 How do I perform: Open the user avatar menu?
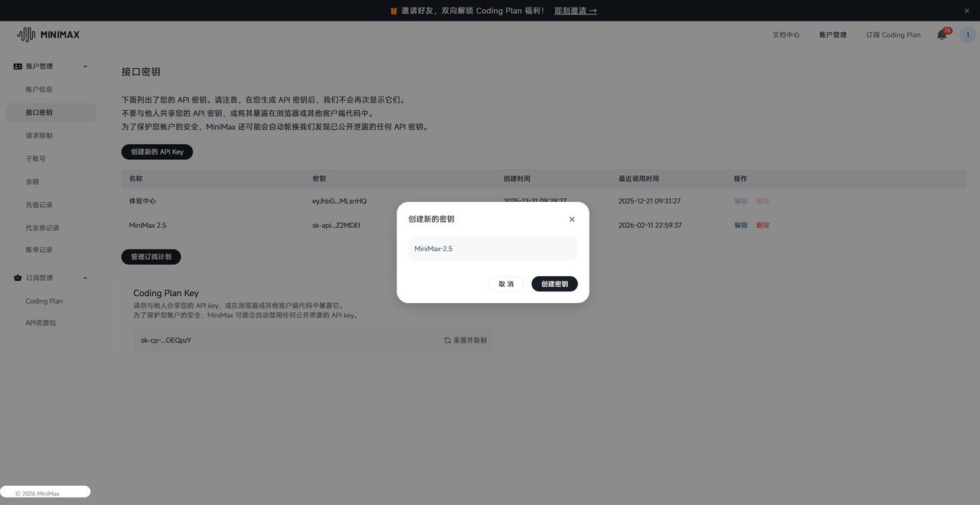click(x=967, y=35)
